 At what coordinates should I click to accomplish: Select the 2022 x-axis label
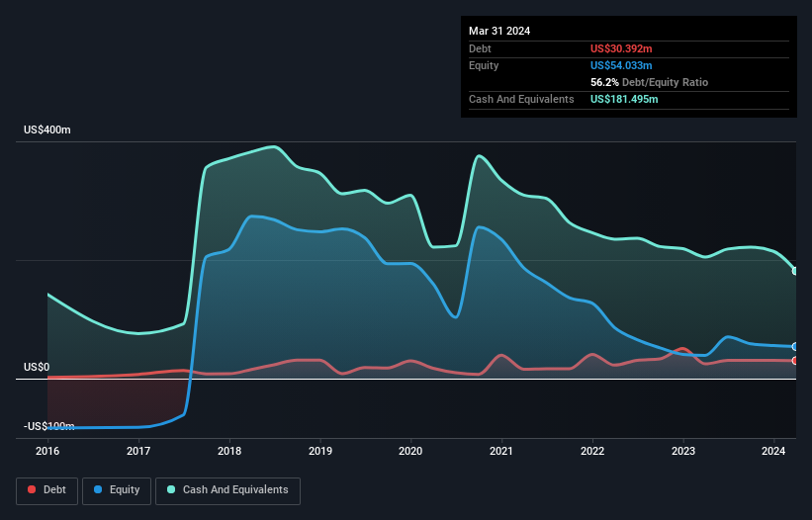tap(592, 451)
